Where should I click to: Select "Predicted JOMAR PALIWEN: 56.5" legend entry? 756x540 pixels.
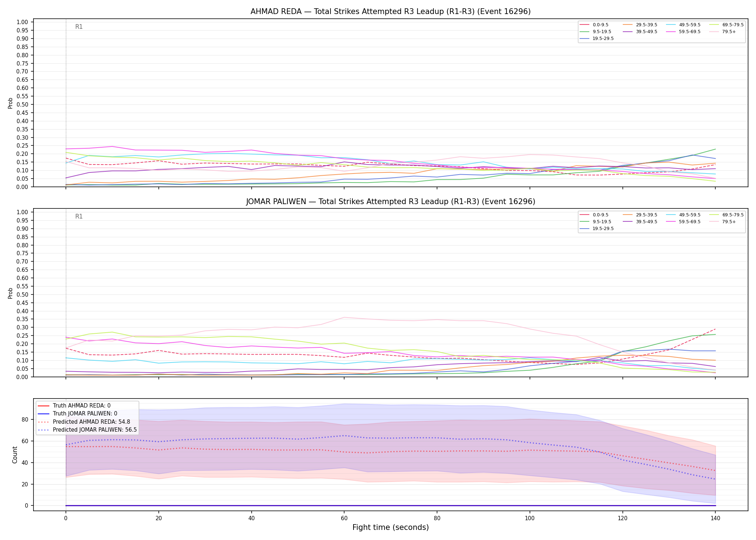click(x=95, y=429)
